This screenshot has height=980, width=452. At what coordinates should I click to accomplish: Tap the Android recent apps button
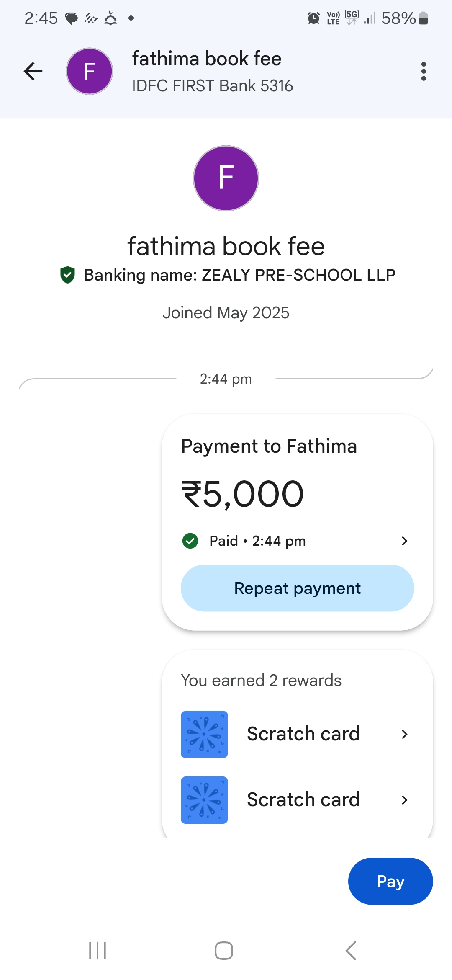coord(98,951)
